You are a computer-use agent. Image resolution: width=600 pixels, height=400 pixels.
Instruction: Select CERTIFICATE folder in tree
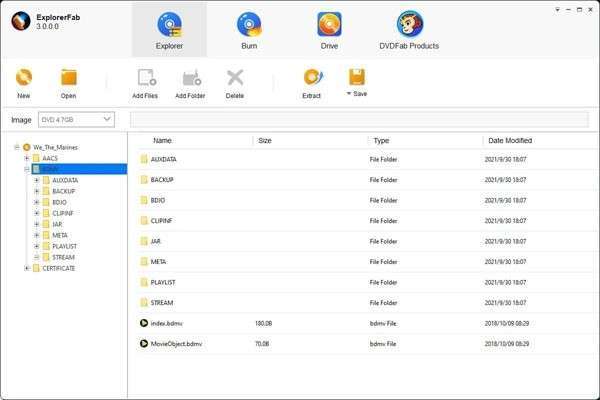pyautogui.click(x=59, y=268)
